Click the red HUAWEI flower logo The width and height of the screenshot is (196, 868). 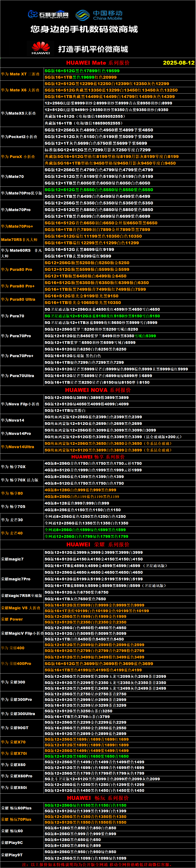point(41,48)
